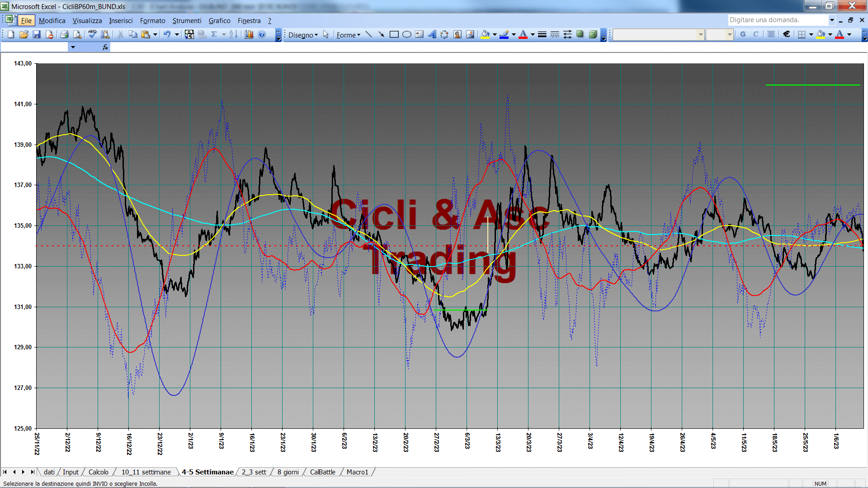Expand the AutoSum functions arrow

pyautogui.click(x=224, y=34)
